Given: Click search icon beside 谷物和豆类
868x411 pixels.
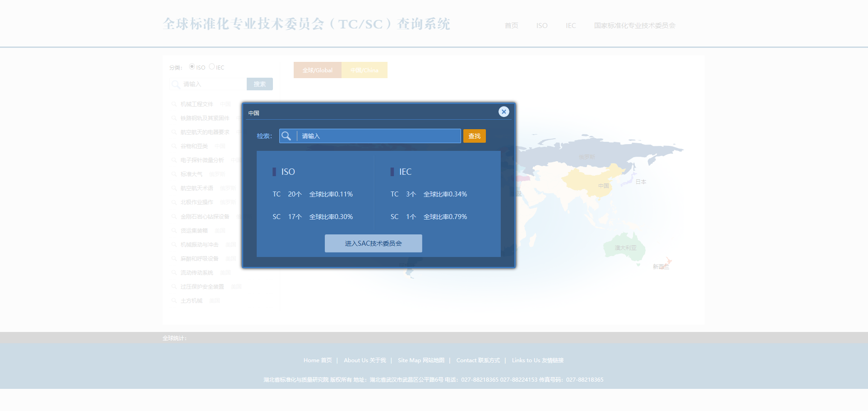Looking at the screenshot, I should [x=174, y=146].
